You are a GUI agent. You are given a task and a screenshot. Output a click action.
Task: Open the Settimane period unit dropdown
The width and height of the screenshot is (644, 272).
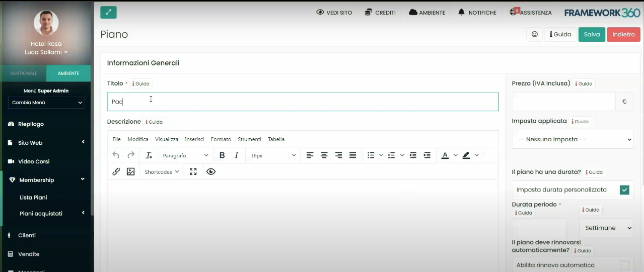pos(606,228)
